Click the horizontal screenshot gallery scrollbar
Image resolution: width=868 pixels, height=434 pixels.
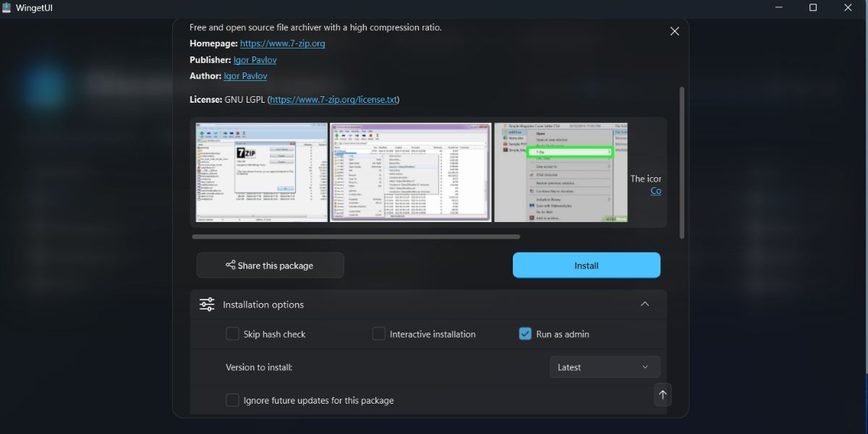click(x=356, y=237)
